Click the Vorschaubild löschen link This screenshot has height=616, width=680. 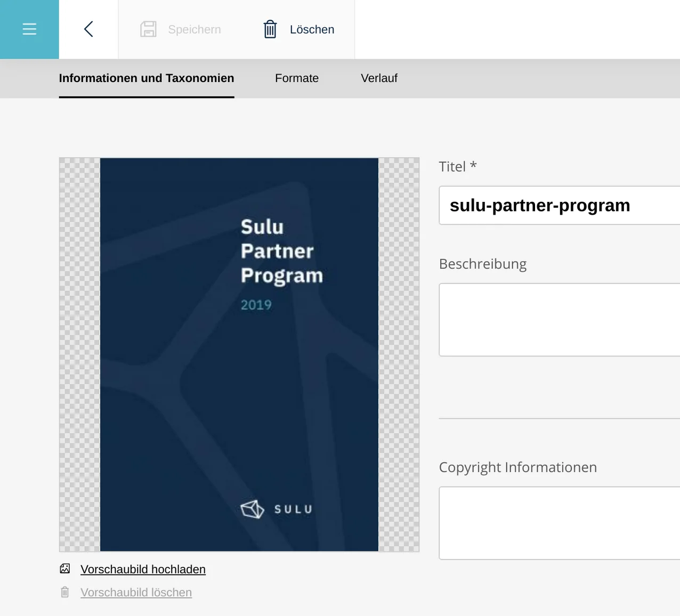[x=136, y=593]
